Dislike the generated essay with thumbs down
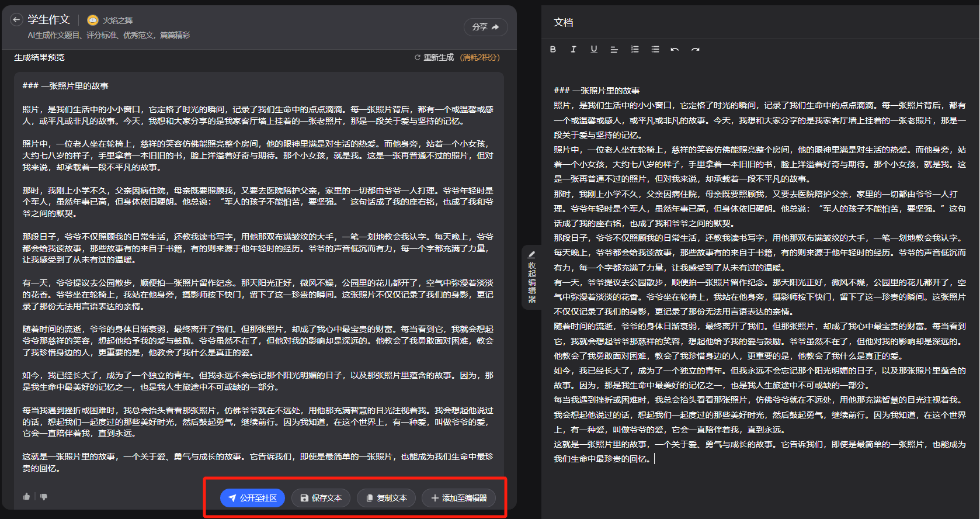The height and width of the screenshot is (519, 980). pos(44,496)
